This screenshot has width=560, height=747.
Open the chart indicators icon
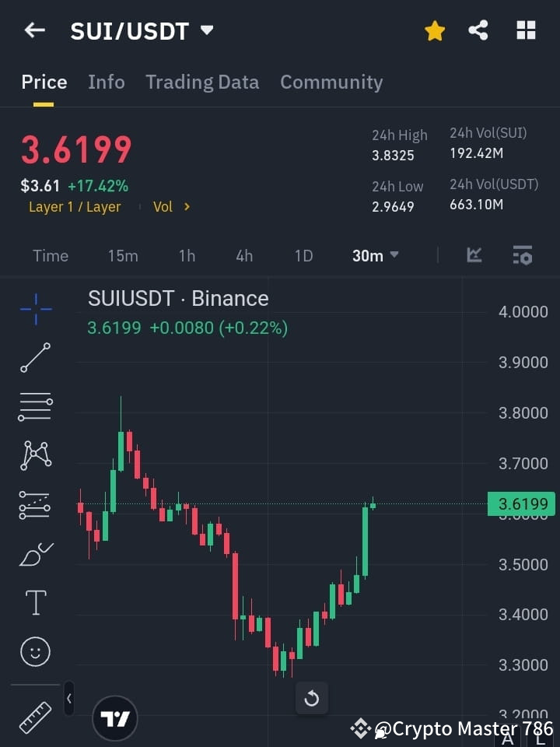pyautogui.click(x=474, y=255)
